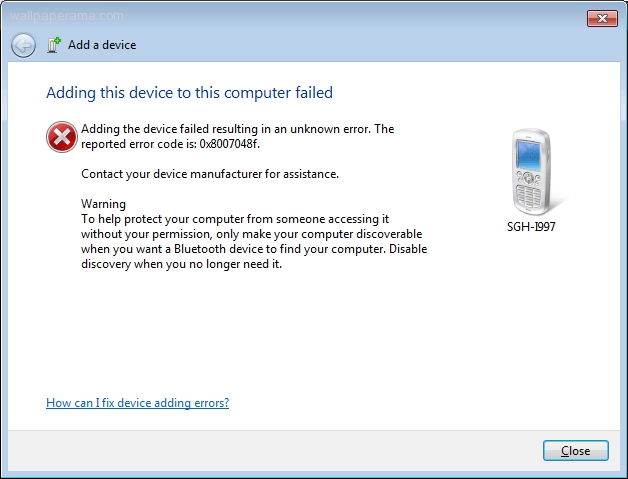The image size is (628, 479).
Task: Click the Add a device wizard icon
Action: click(x=54, y=45)
